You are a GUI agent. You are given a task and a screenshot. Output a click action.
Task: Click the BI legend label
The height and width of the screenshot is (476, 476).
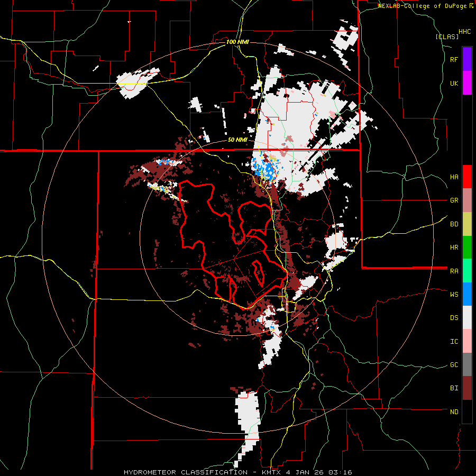tap(454, 388)
